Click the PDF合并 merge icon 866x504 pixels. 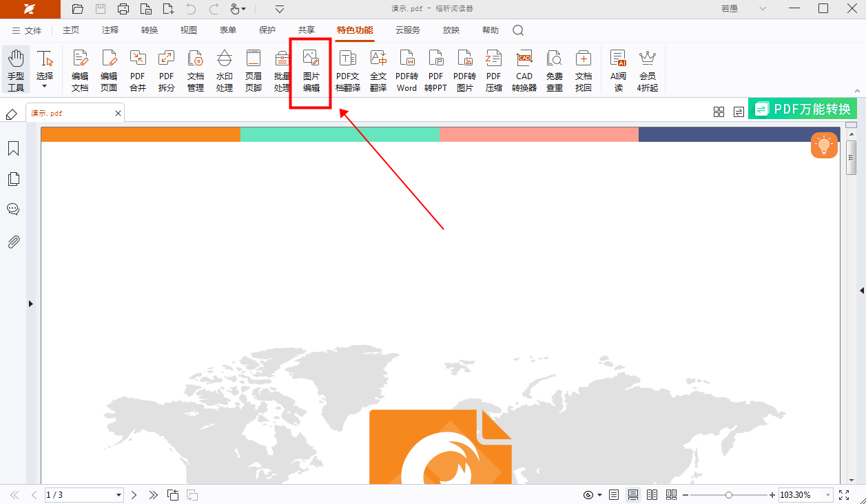[138, 71]
